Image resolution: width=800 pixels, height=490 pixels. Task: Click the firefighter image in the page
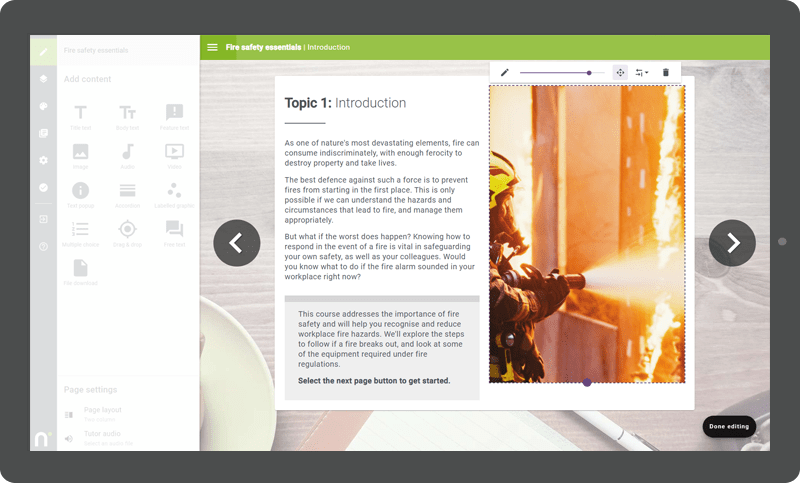coord(587,233)
